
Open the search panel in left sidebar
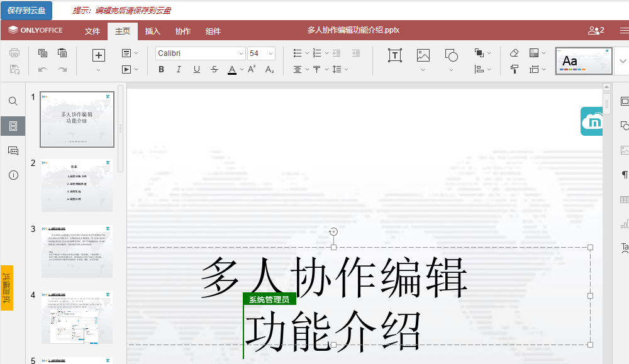tap(13, 101)
